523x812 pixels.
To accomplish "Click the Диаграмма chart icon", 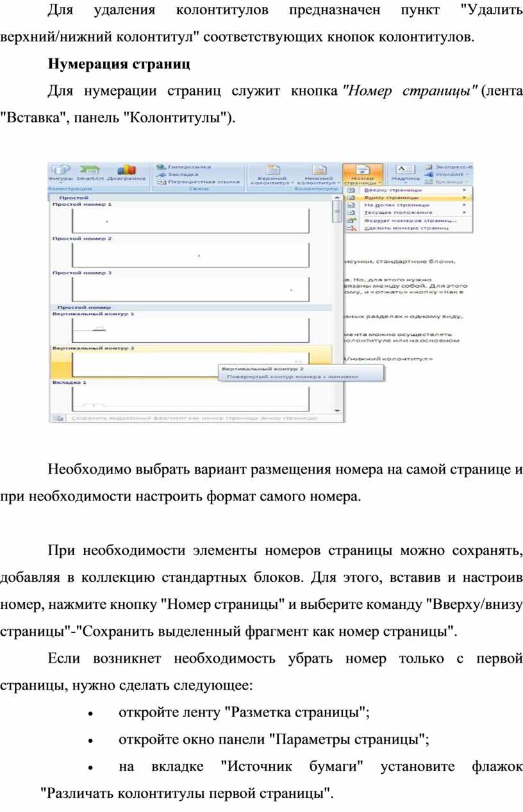I will click(x=126, y=169).
